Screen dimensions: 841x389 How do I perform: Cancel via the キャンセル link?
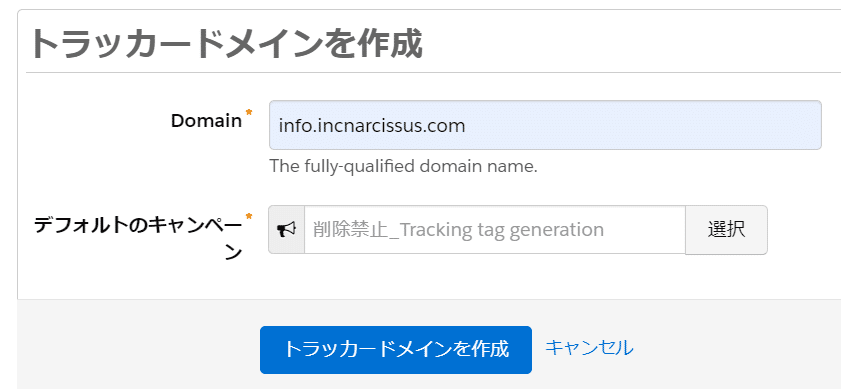point(589,348)
